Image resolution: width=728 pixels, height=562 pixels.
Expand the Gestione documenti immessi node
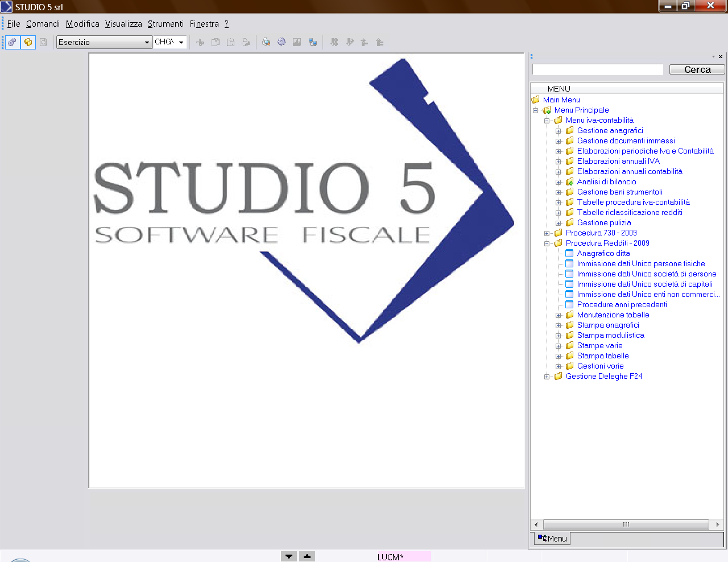tap(558, 141)
